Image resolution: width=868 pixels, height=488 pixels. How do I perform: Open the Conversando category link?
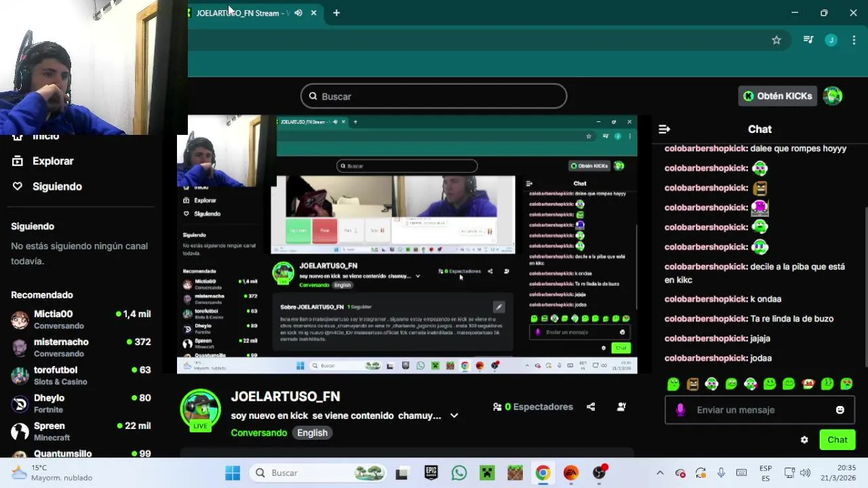coord(259,432)
